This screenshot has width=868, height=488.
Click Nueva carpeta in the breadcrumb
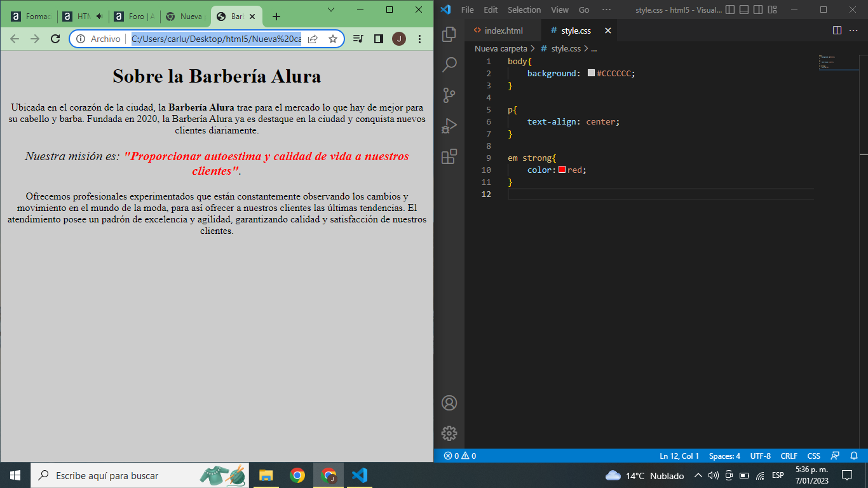[501, 48]
